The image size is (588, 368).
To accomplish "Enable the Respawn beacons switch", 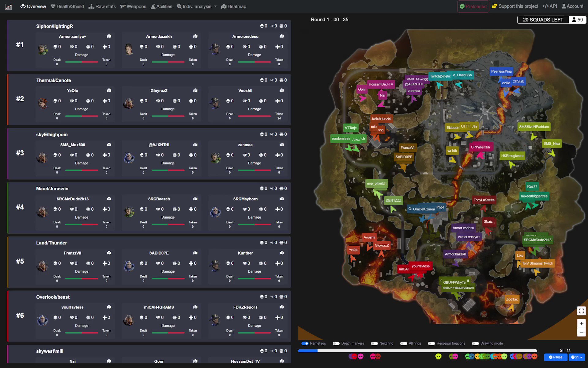I will coord(432,343).
